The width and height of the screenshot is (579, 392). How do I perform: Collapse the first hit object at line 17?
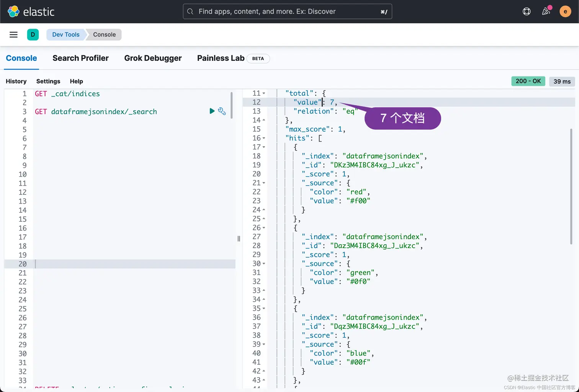264,147
